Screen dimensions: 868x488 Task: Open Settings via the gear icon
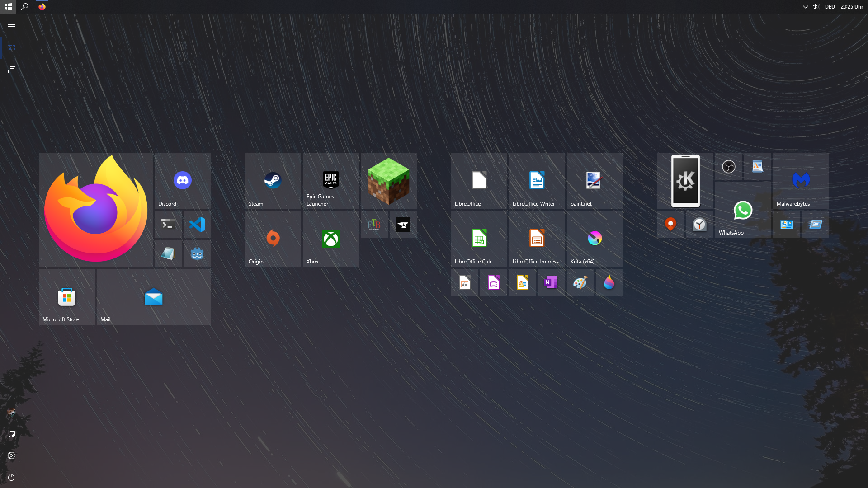click(11, 455)
